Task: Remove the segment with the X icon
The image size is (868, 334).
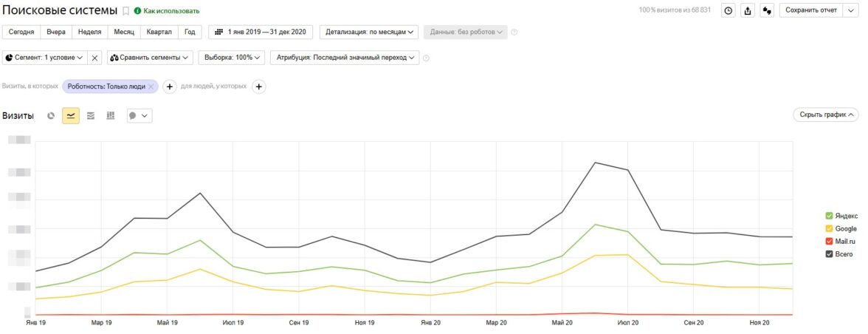Action: click(x=95, y=57)
